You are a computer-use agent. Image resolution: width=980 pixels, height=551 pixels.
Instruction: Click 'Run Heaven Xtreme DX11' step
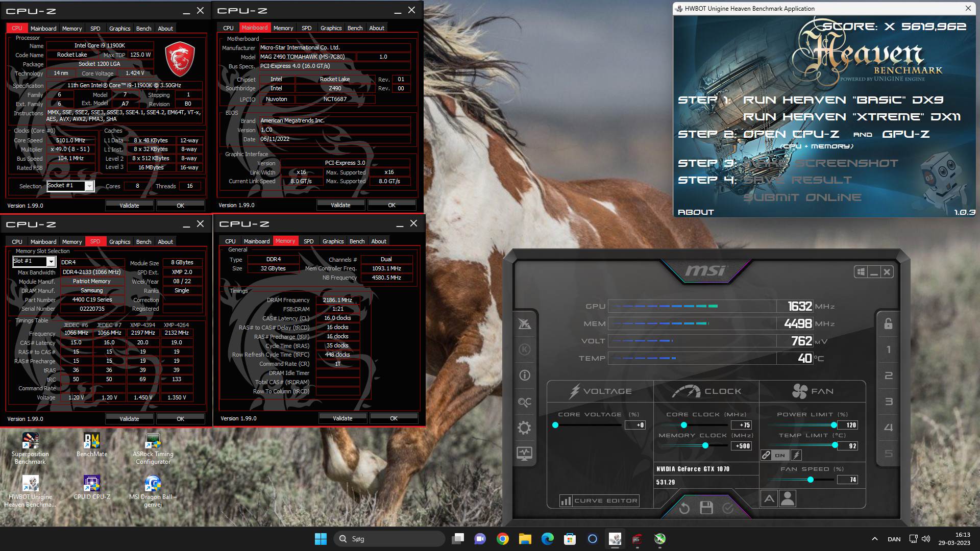[851, 117]
